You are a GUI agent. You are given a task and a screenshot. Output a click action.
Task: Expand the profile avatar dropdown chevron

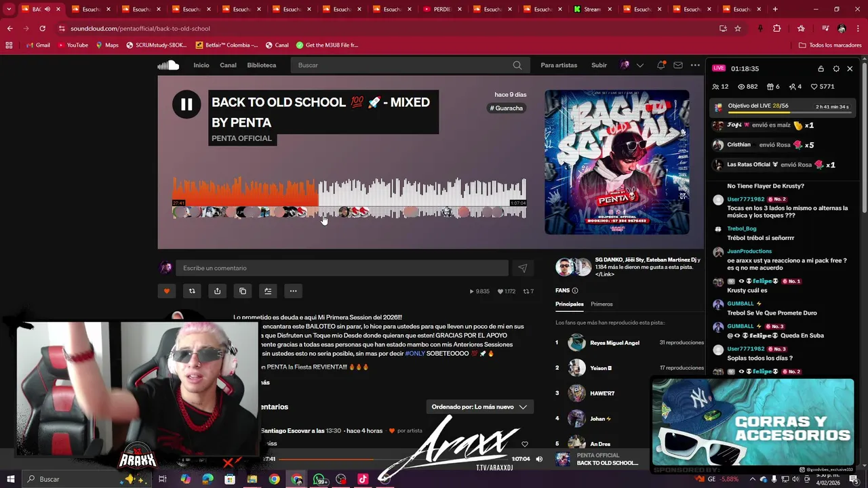[639, 65]
